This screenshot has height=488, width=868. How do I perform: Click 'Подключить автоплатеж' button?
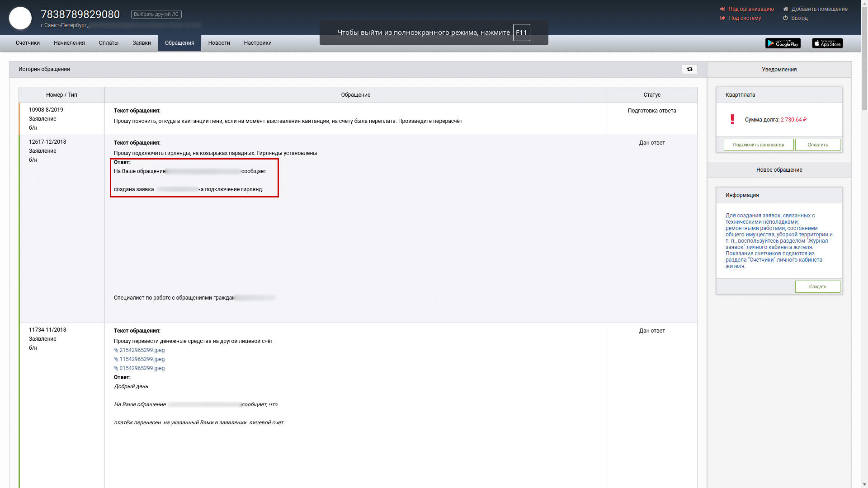coord(758,145)
